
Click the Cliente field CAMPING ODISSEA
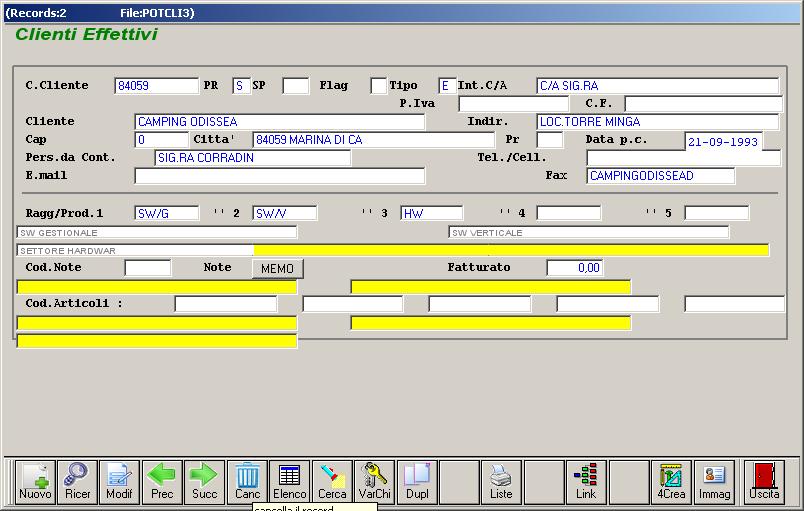pyautogui.click(x=279, y=121)
